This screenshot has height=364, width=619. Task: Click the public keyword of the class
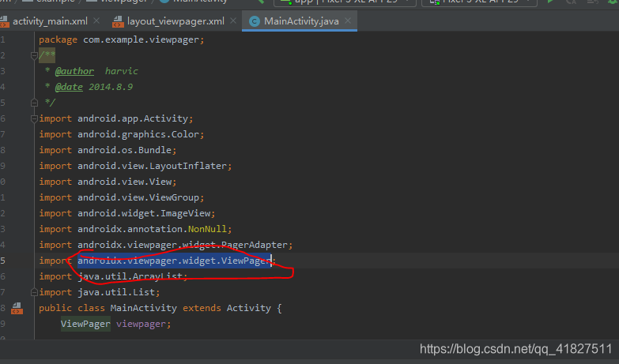[55, 308]
